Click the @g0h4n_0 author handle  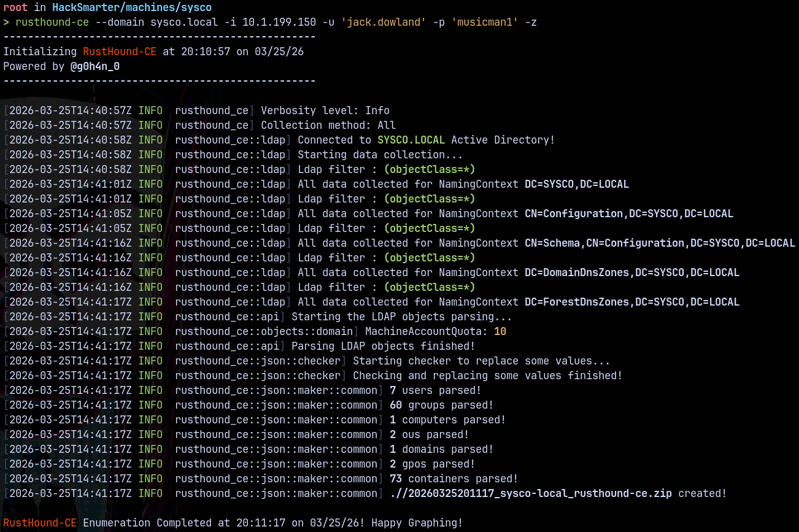(95, 66)
